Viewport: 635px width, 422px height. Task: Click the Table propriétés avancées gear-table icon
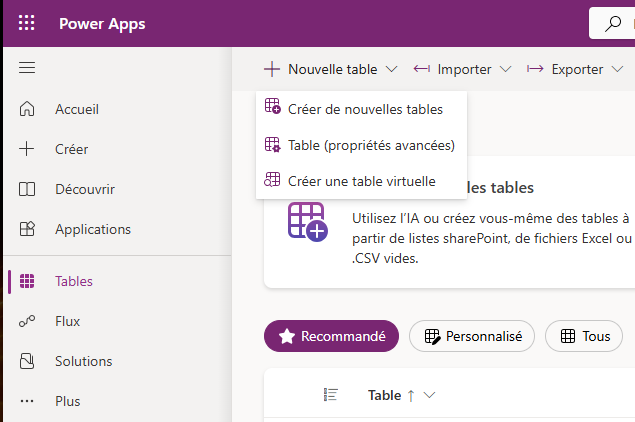pos(273,145)
